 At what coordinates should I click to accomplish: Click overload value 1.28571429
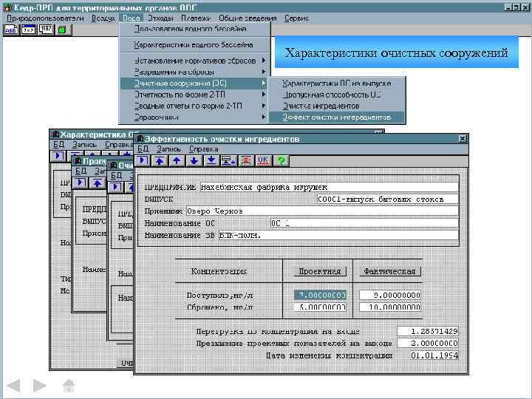(x=428, y=331)
